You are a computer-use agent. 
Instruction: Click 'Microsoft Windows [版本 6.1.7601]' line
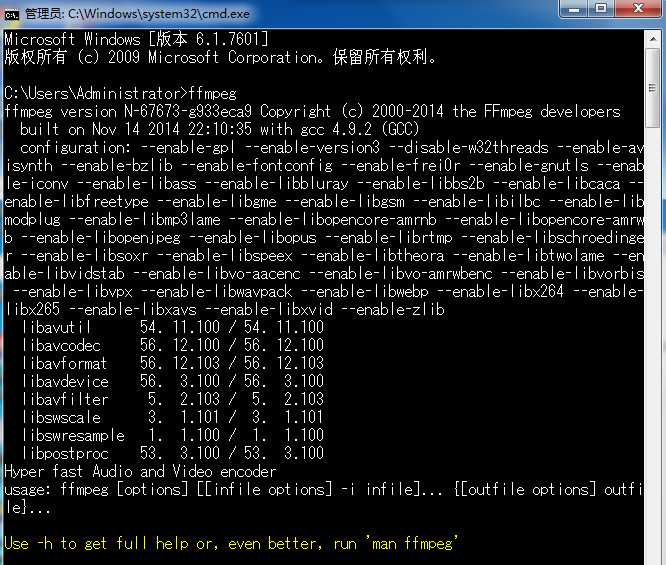coord(136,40)
